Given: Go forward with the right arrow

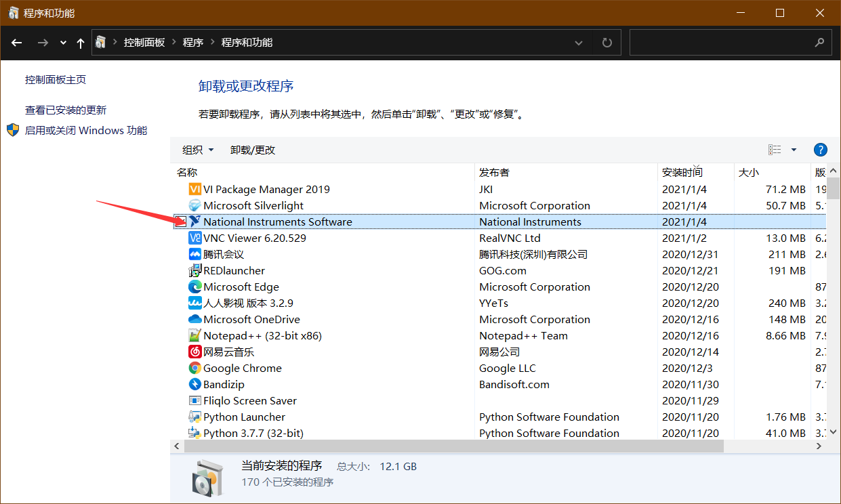Looking at the screenshot, I should pos(43,43).
